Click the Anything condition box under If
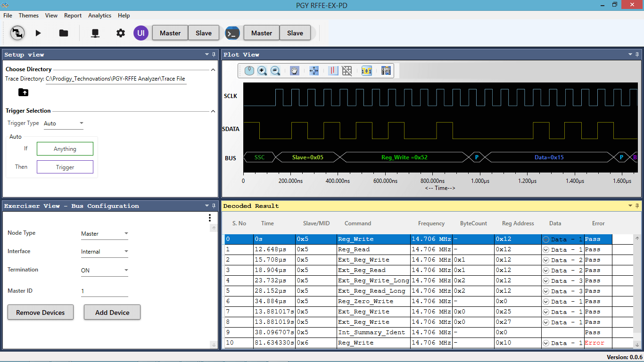 [x=65, y=148]
